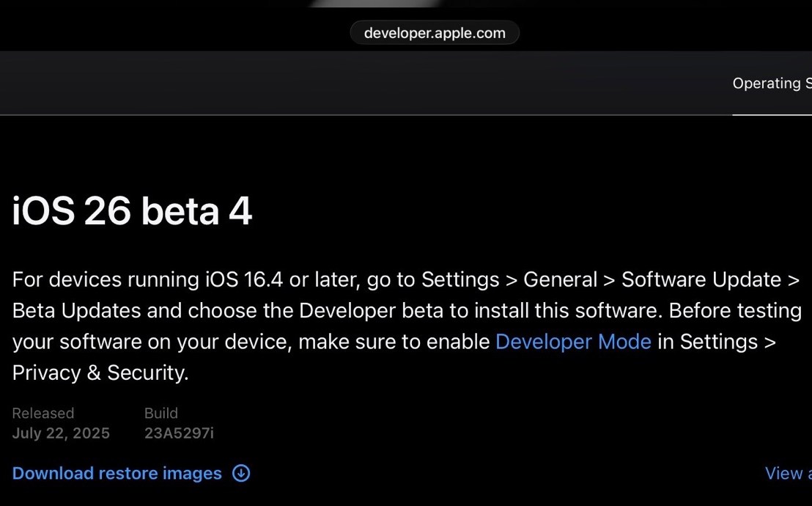Tap the underline beneath Operating Systems tab
This screenshot has width=812, height=506.
click(772, 114)
